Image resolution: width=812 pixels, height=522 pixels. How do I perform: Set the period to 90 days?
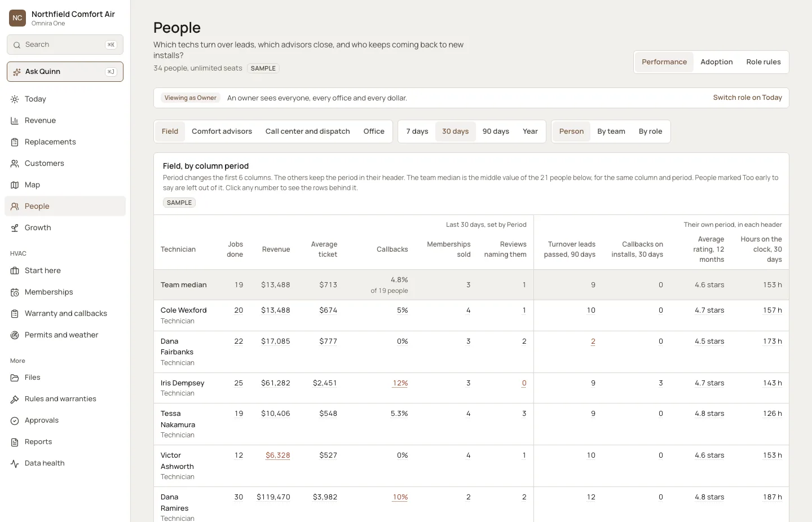(496, 131)
